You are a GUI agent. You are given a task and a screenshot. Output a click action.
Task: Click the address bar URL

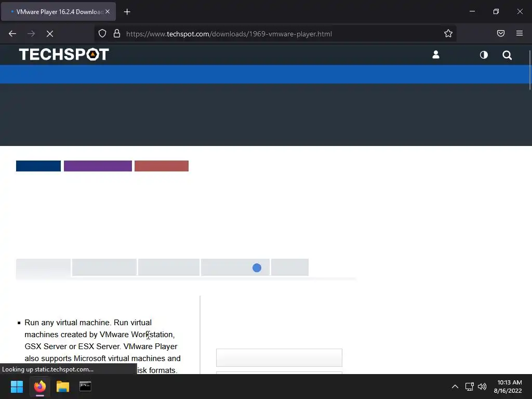(x=229, y=34)
